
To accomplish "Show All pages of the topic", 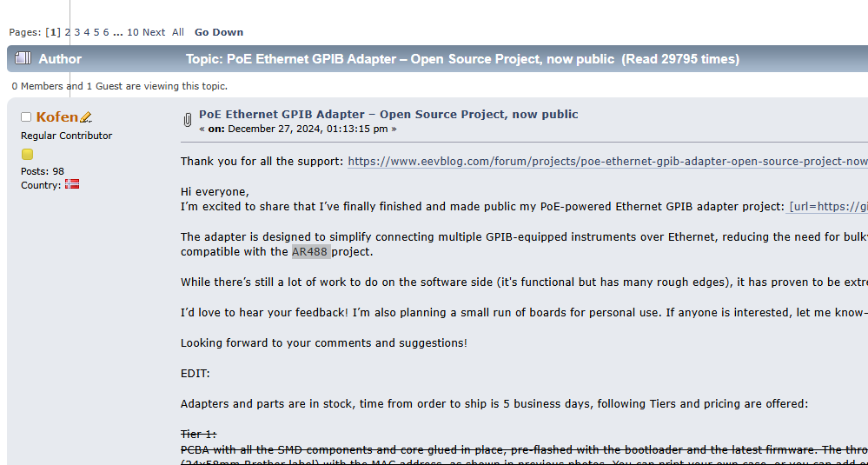I will 178,32.
